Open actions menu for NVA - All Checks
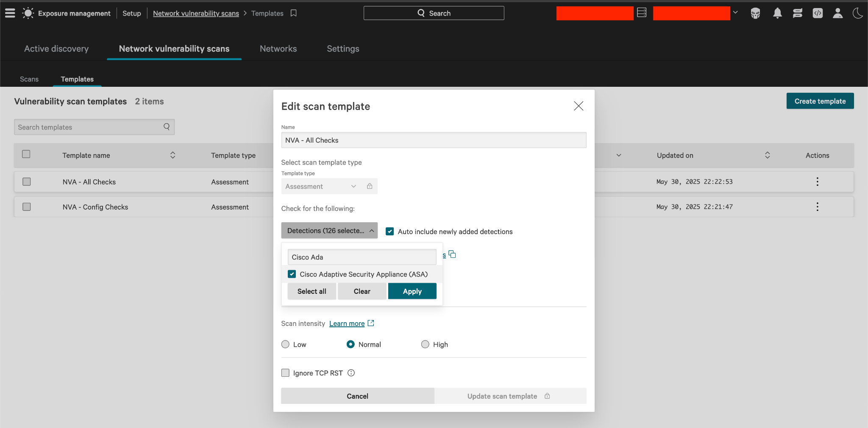This screenshot has width=868, height=428. [x=817, y=182]
